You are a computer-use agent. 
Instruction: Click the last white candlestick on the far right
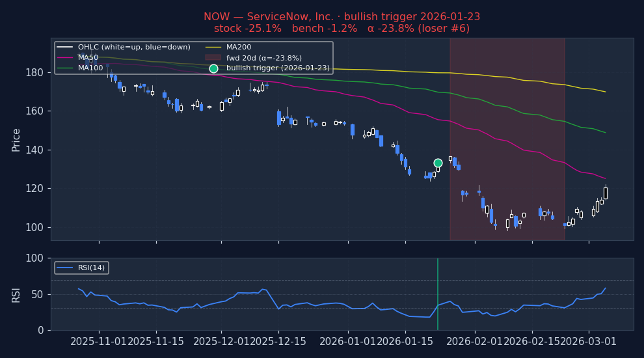tap(605, 193)
